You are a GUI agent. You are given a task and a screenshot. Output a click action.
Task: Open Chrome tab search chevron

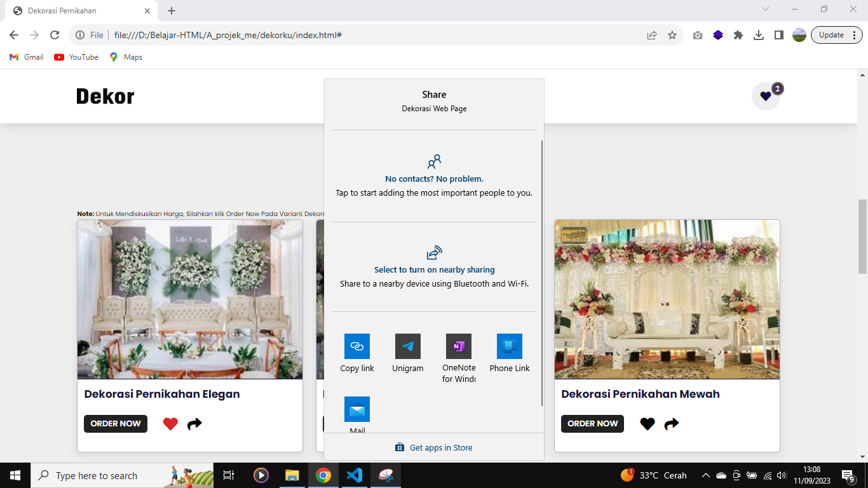pyautogui.click(x=766, y=10)
